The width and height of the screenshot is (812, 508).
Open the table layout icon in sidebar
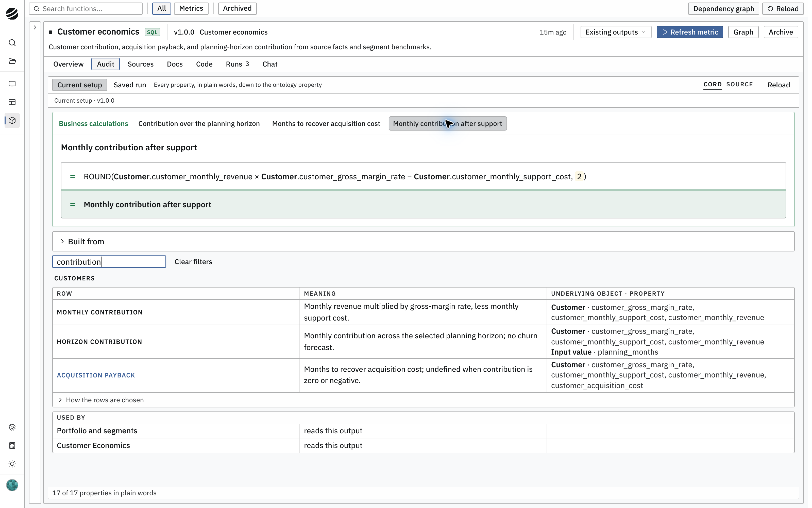[12, 102]
